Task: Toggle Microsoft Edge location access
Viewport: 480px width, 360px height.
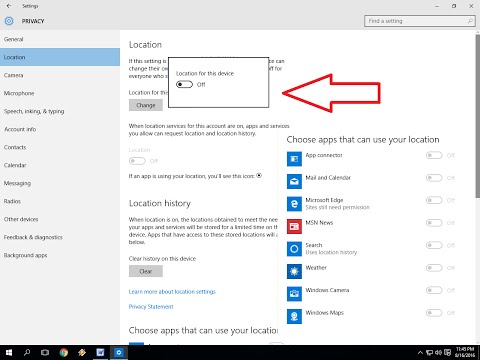Action: [434, 200]
